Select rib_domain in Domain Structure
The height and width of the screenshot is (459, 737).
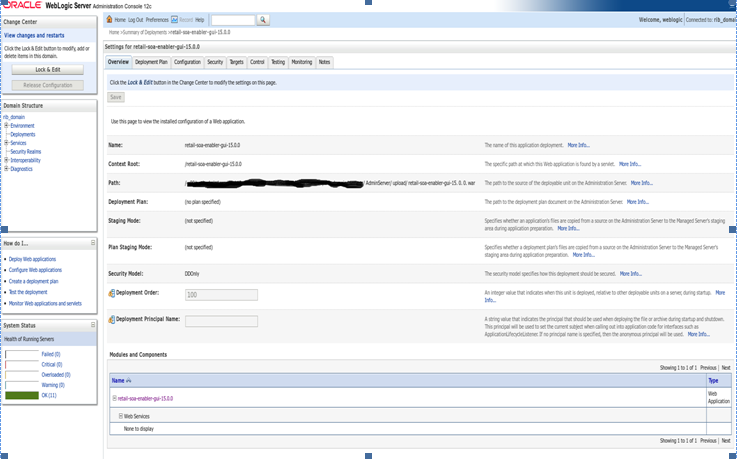[14, 117]
